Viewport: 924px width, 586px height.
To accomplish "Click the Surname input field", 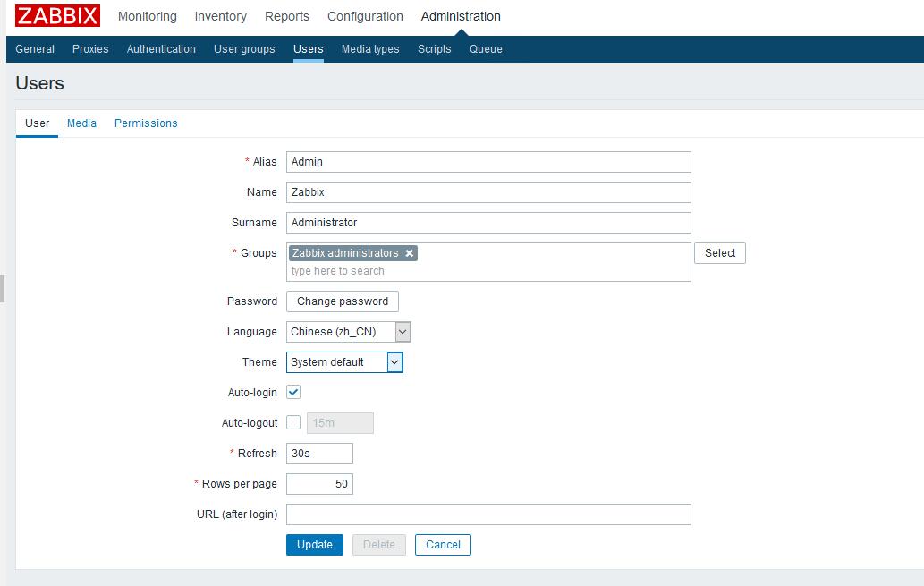I will [488, 223].
